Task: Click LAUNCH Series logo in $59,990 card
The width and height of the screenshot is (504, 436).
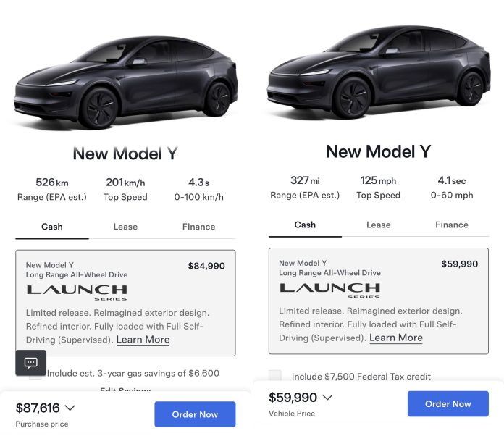Action: click(329, 290)
